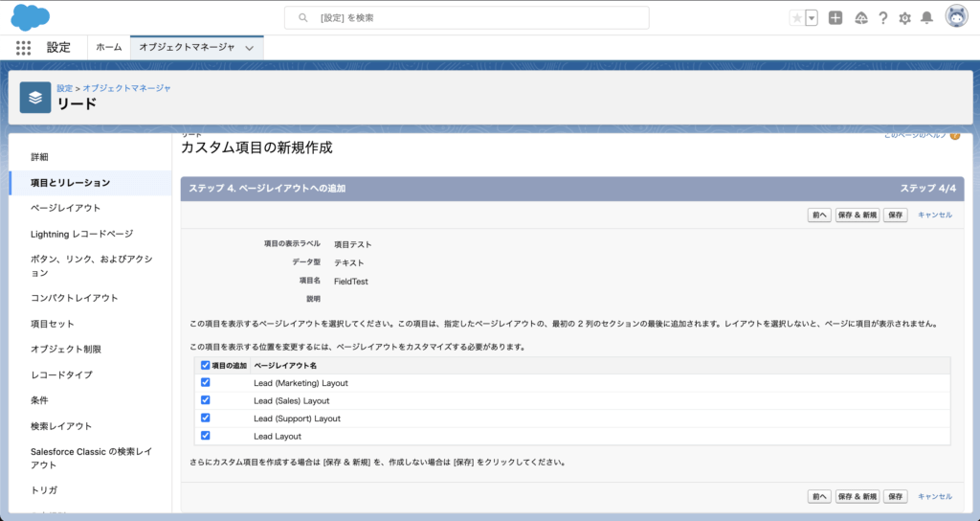Open the Trailhead guidance icon
The image size is (980, 521).
[x=861, y=18]
